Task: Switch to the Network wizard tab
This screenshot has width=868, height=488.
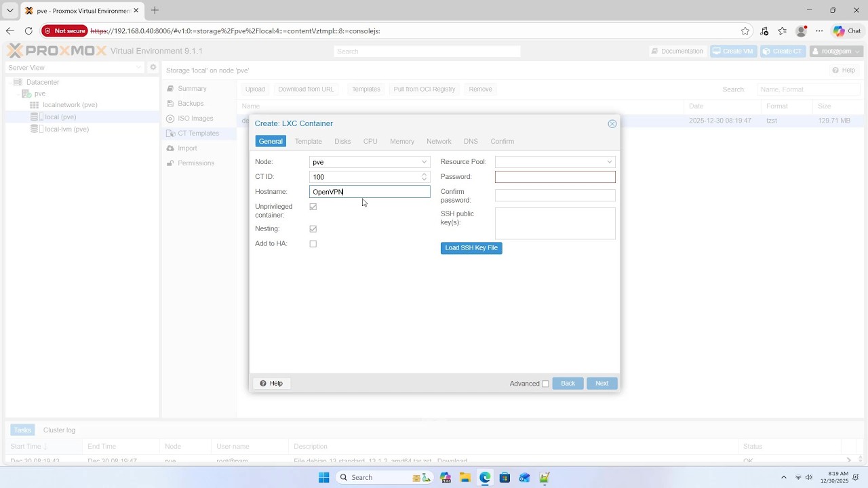Action: [x=439, y=141]
